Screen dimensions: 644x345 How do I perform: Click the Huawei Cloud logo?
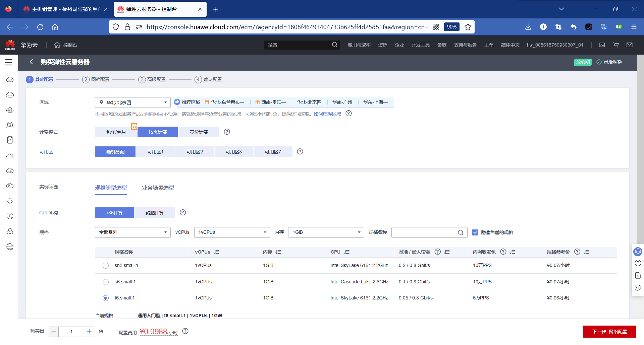pyautogui.click(x=10, y=45)
